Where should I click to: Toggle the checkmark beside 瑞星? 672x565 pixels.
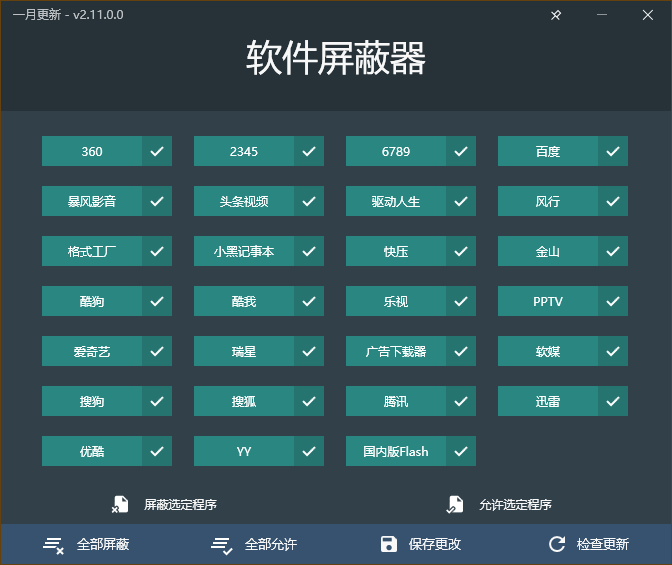click(x=309, y=351)
